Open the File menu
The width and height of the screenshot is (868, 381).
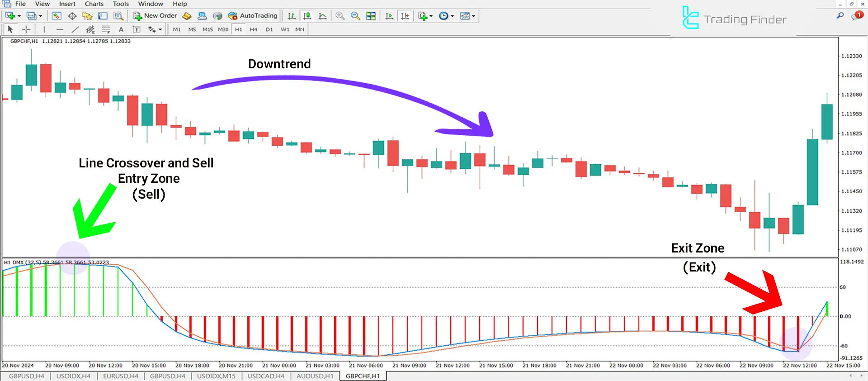(x=20, y=4)
